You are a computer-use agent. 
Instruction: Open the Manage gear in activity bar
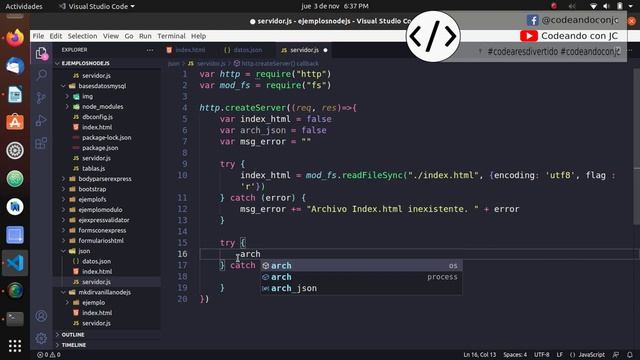tap(41, 338)
